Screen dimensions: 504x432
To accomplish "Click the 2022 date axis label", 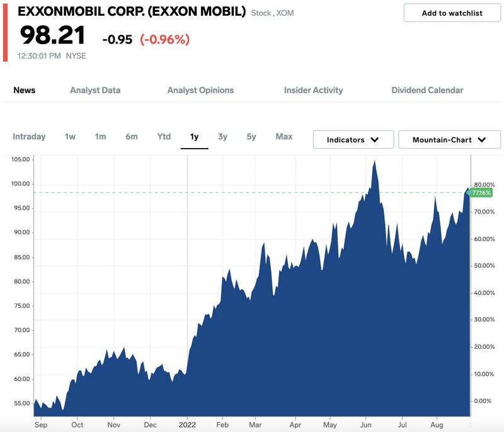I will [x=187, y=424].
